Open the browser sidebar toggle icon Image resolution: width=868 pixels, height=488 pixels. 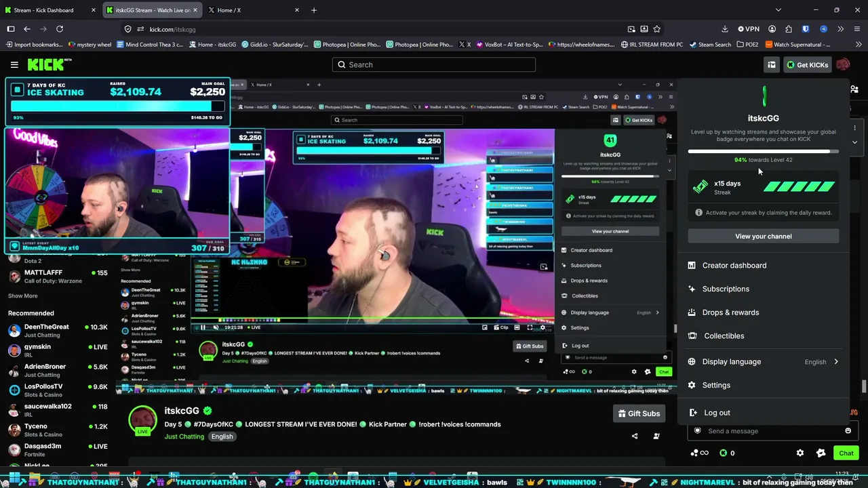(11, 29)
